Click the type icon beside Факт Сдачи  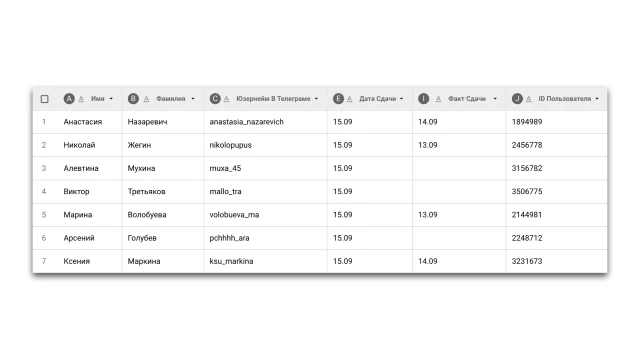click(438, 99)
